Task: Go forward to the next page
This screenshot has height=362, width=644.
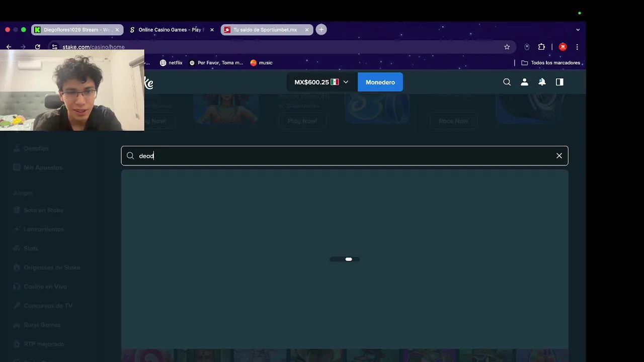Action: (23, 47)
